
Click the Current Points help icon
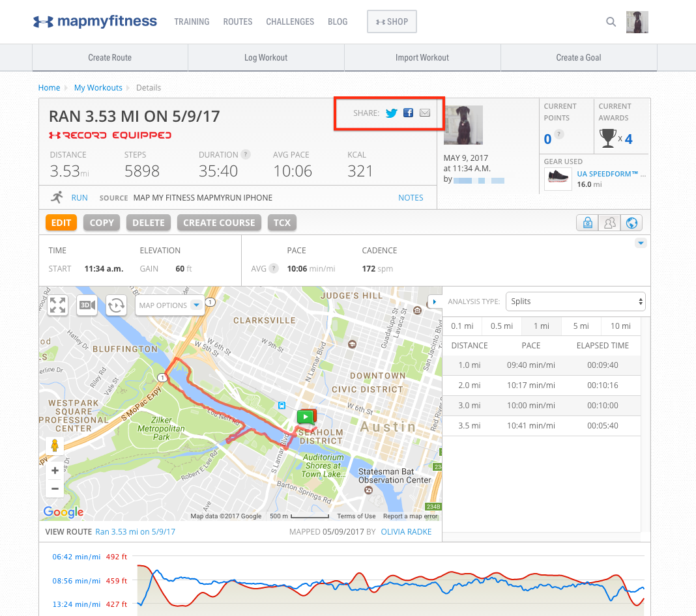click(x=559, y=134)
